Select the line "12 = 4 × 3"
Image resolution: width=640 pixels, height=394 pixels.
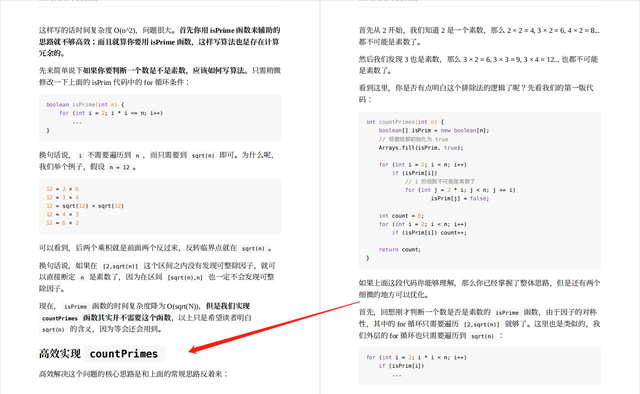coord(62,214)
